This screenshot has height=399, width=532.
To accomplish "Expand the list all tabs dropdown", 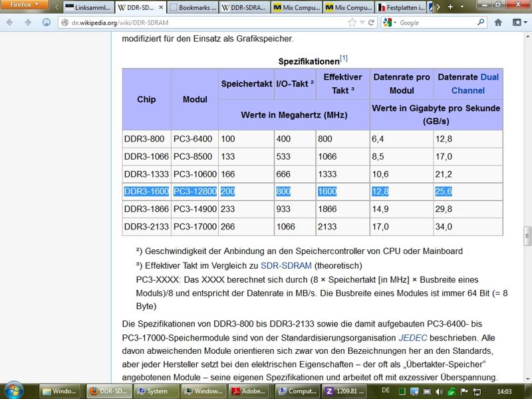I will (464, 7).
